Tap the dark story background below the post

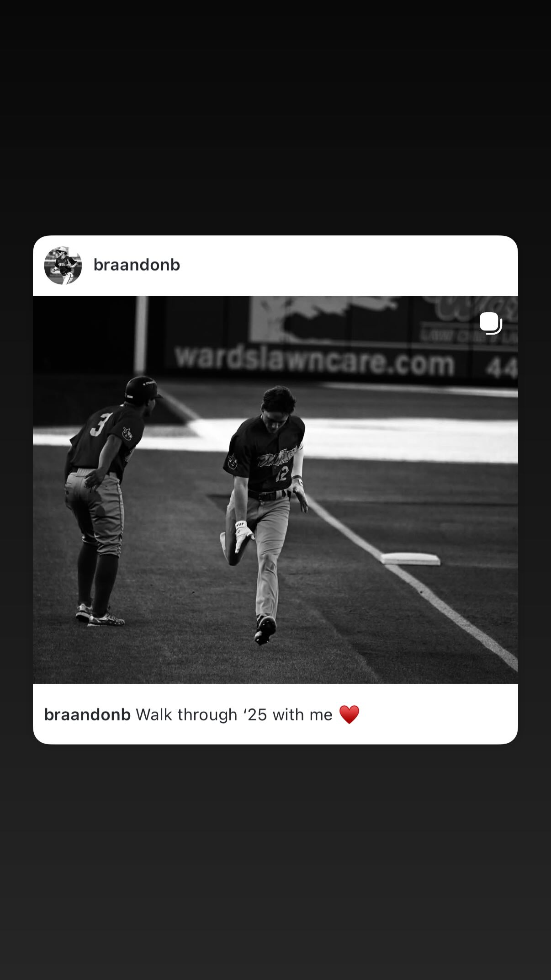tap(275, 862)
